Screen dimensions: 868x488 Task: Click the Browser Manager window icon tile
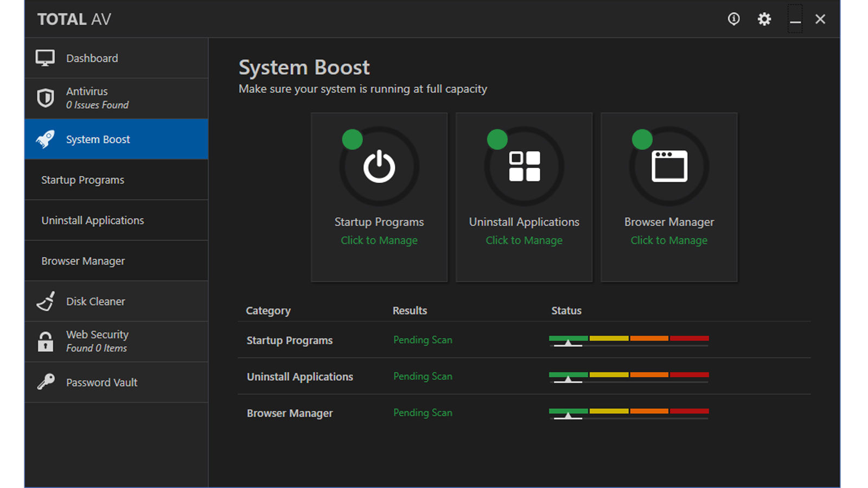[x=669, y=166]
